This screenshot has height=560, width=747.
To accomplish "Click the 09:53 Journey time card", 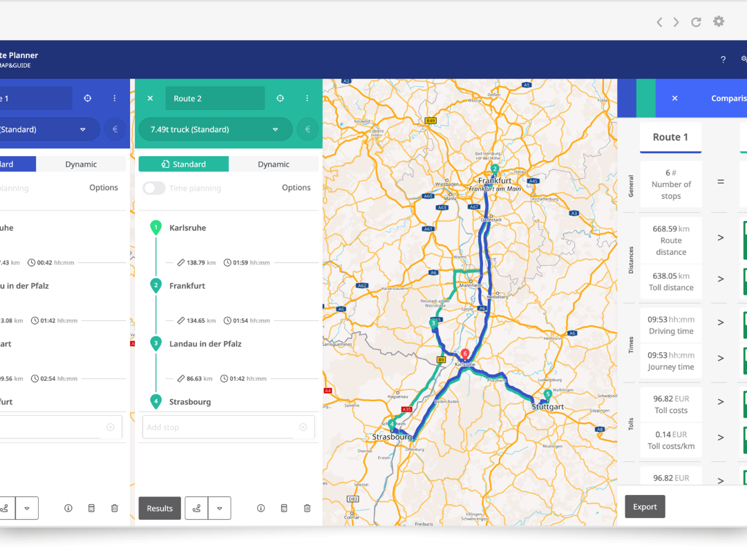I will [x=671, y=361].
